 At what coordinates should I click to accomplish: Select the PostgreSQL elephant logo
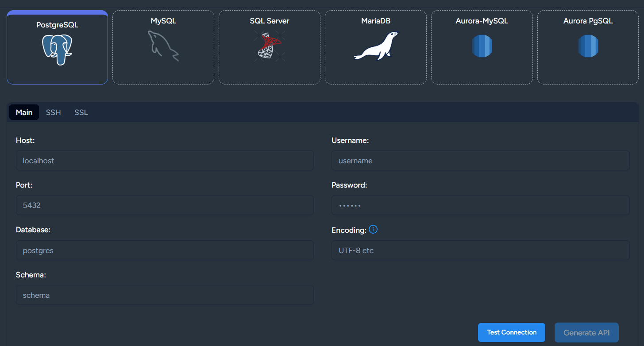(x=57, y=50)
